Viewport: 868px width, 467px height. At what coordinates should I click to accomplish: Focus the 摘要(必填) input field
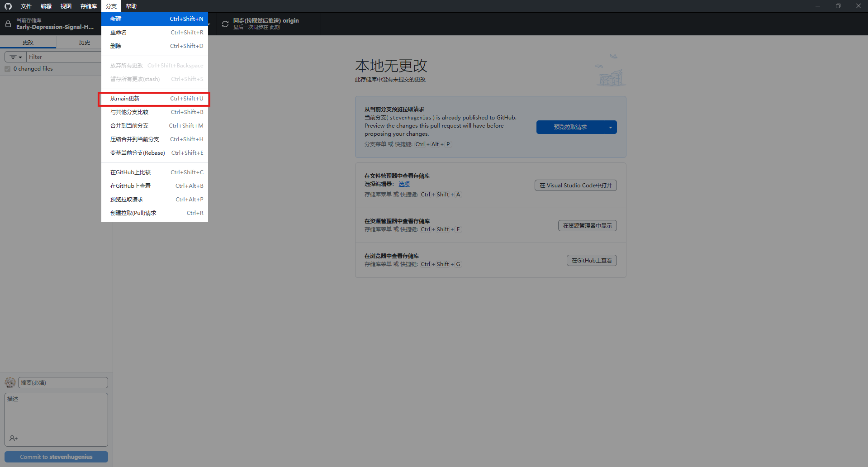(63, 383)
